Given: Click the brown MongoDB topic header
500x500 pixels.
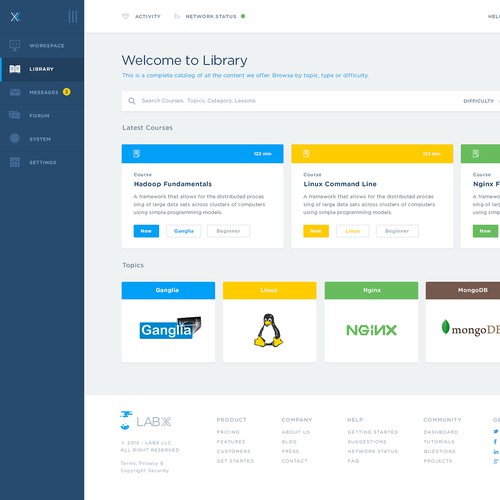Looking at the screenshot, I should [463, 290].
